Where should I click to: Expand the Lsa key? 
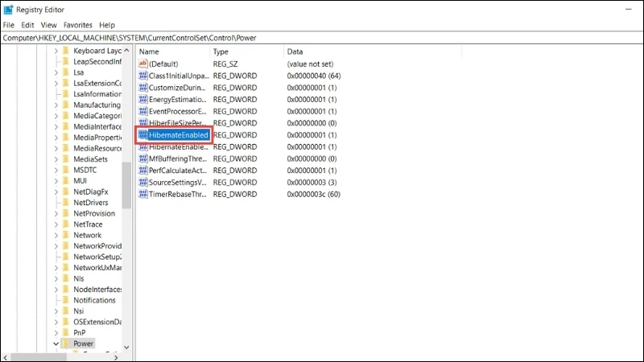56,72
